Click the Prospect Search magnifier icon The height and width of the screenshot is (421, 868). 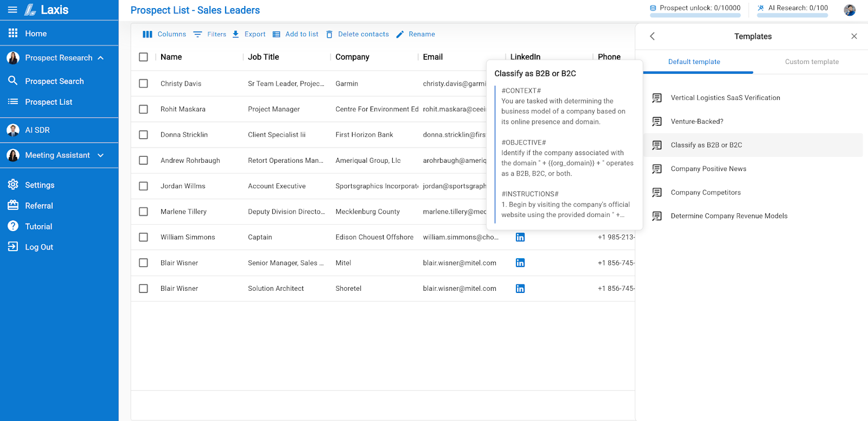13,81
